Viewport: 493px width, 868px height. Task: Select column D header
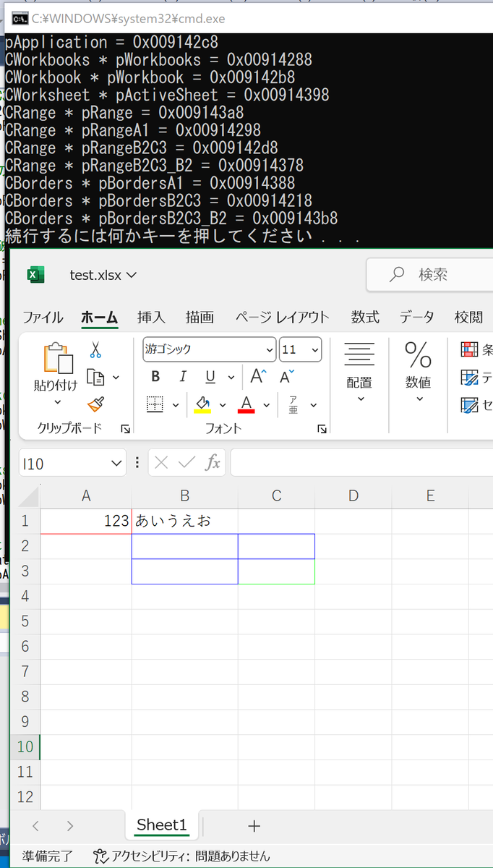click(353, 495)
